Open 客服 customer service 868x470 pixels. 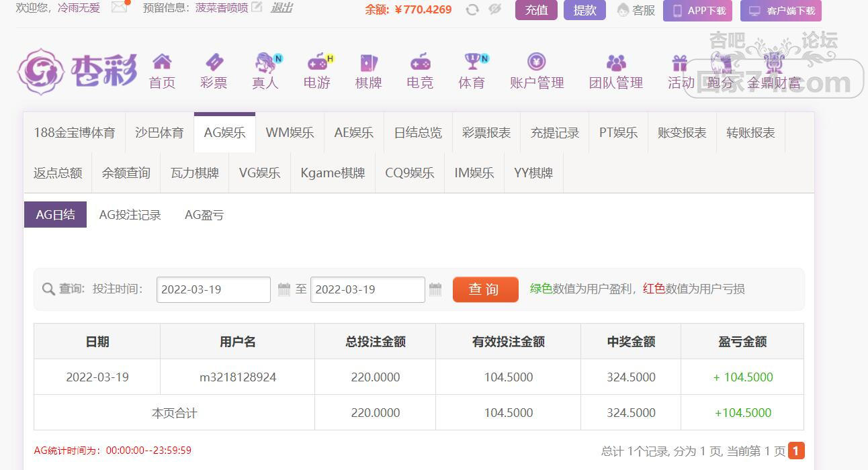click(x=636, y=10)
